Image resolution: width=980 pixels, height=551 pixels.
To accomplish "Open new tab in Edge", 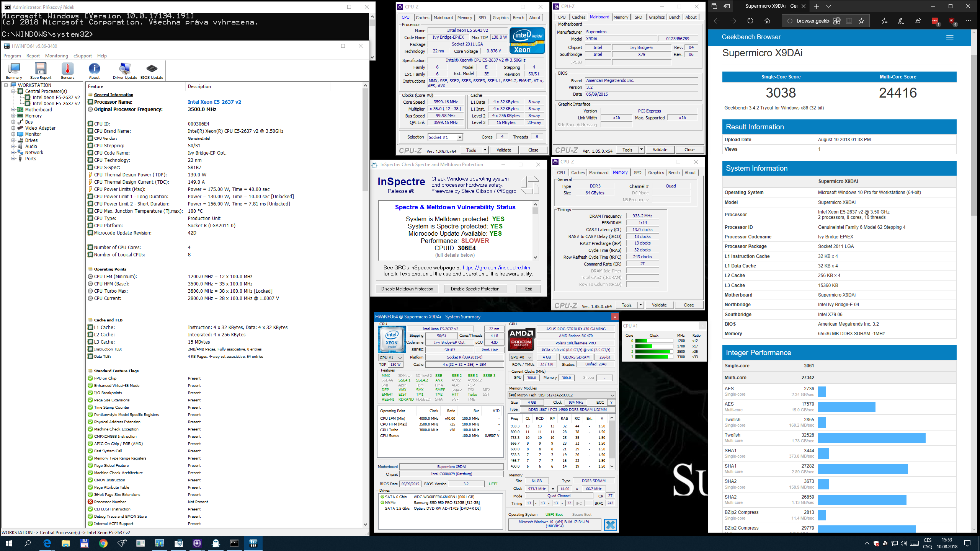I will [x=816, y=6].
